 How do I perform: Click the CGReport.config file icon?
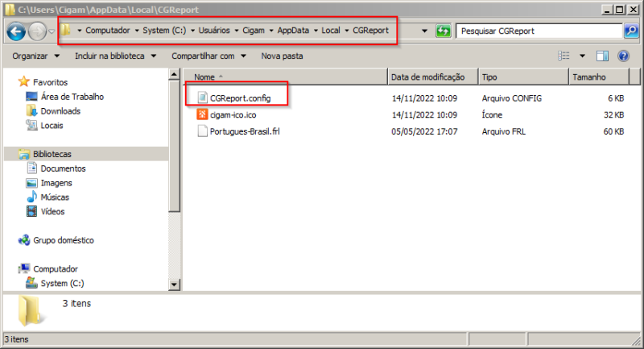202,98
